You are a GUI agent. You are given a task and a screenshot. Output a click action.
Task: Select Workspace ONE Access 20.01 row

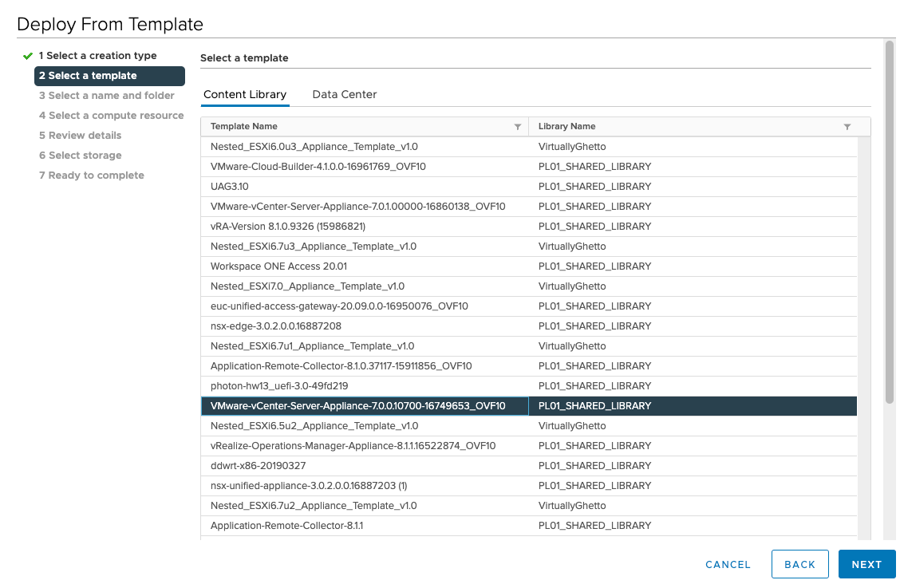pyautogui.click(x=278, y=266)
